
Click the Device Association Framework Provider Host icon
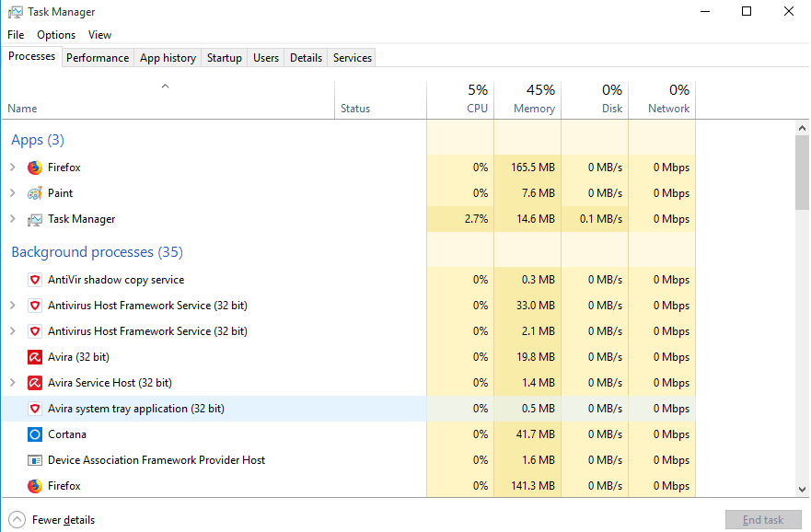click(x=35, y=460)
